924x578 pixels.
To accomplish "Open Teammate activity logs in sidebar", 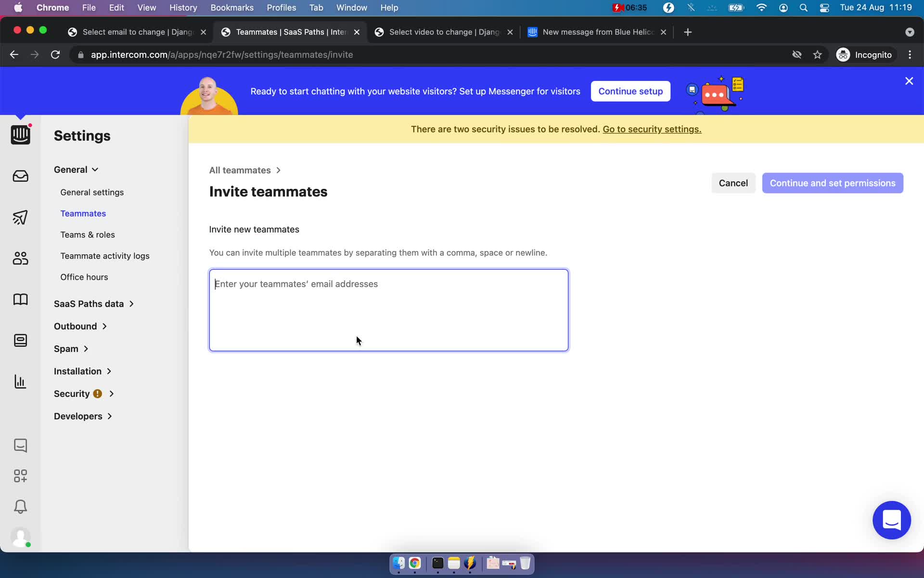I will point(105,256).
